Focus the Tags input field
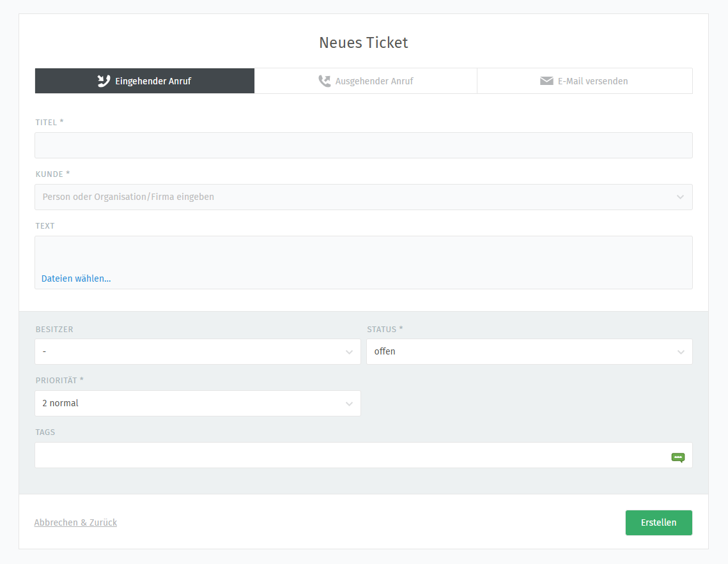 pos(364,455)
